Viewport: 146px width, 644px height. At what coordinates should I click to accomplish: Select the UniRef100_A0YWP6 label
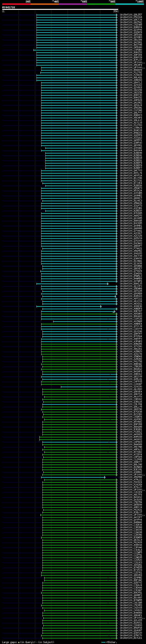pos(131,281)
